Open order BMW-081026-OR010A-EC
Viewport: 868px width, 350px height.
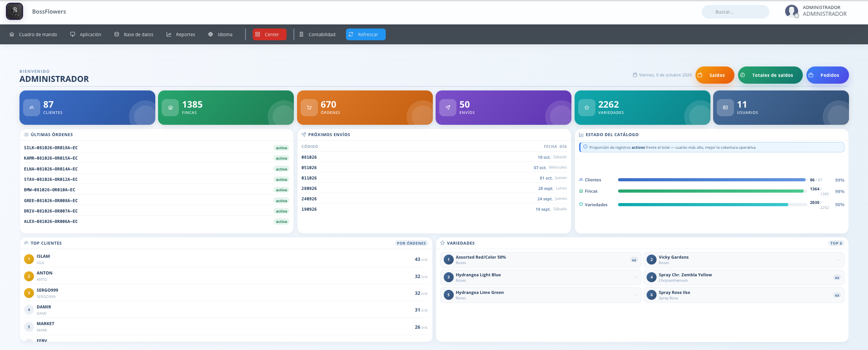[x=50, y=190]
